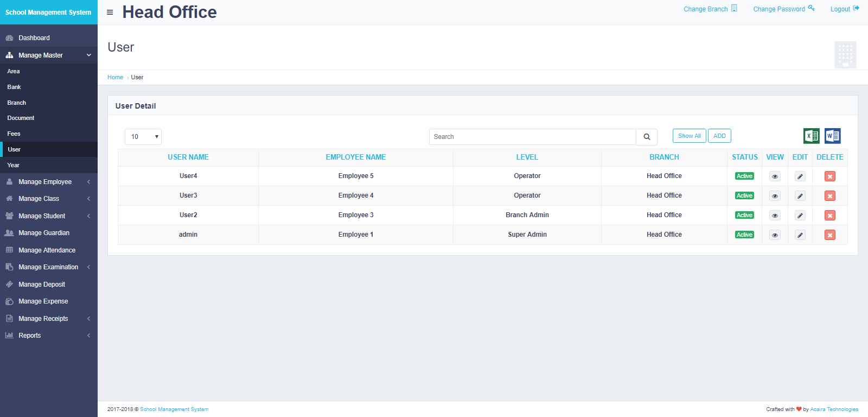Screen dimensions: 868x417
Task: Export user list to Excel
Action: click(x=811, y=136)
